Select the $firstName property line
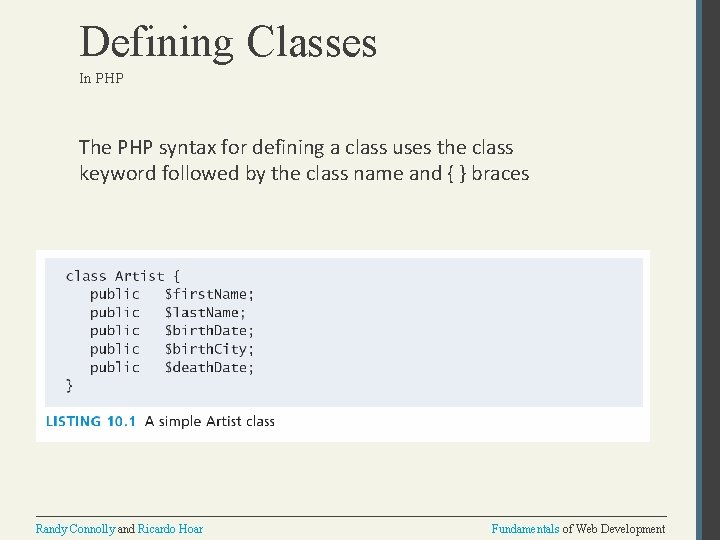Screen dimensions: 720x540 tap(172, 294)
